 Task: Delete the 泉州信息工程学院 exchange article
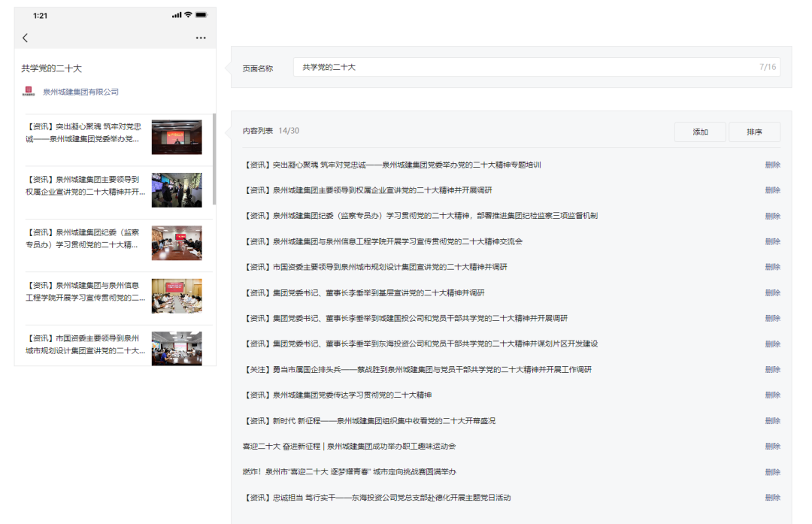(x=772, y=241)
